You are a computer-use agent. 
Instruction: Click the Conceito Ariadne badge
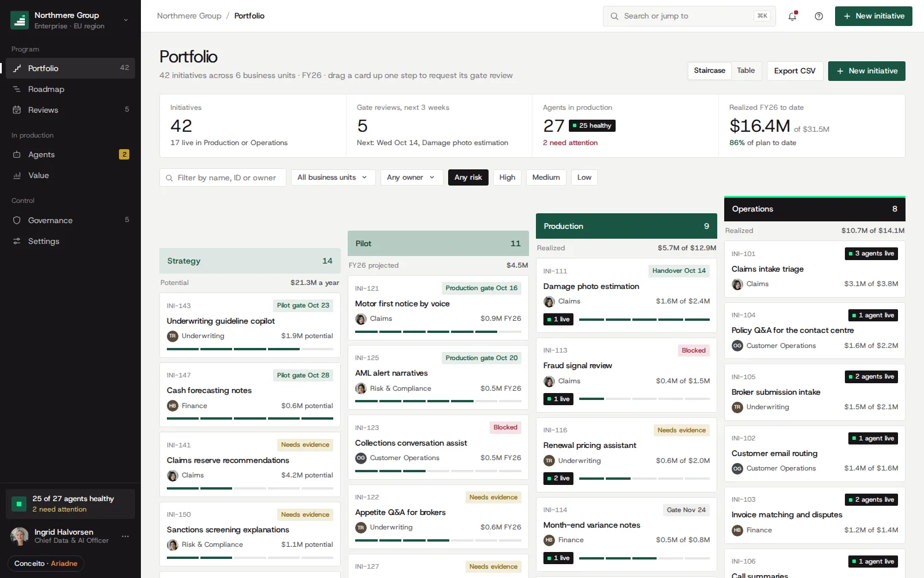click(46, 564)
